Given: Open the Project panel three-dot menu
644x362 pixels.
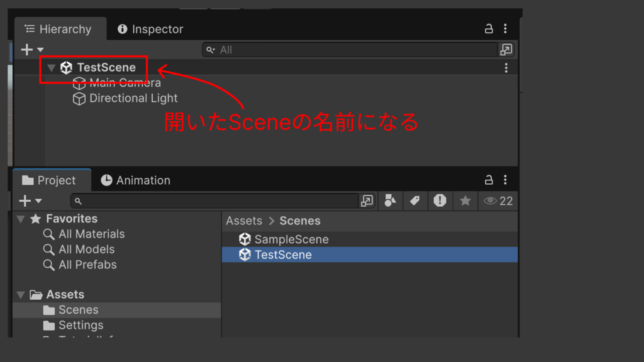Looking at the screenshot, I should 506,180.
